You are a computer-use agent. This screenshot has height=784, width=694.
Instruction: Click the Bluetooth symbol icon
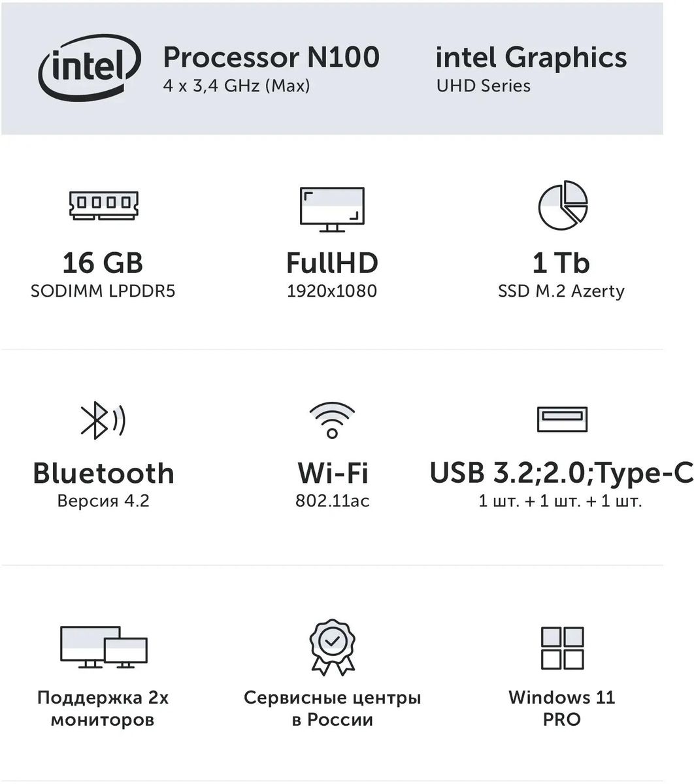click(x=103, y=421)
